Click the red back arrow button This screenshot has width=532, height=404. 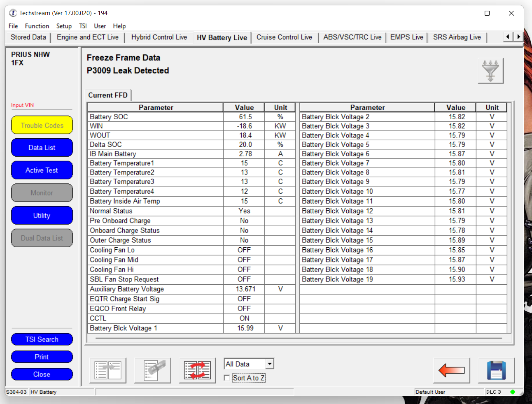click(451, 370)
